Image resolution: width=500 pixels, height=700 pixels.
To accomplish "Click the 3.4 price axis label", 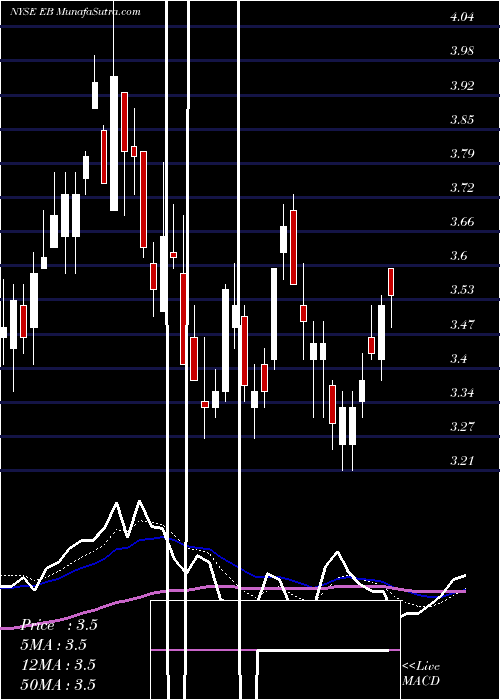I will point(459,358).
